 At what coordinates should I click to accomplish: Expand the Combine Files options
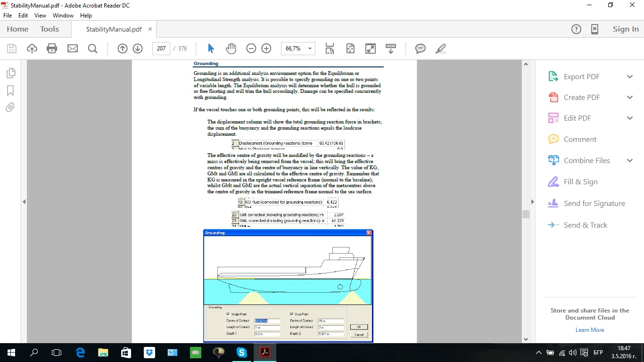pyautogui.click(x=629, y=161)
